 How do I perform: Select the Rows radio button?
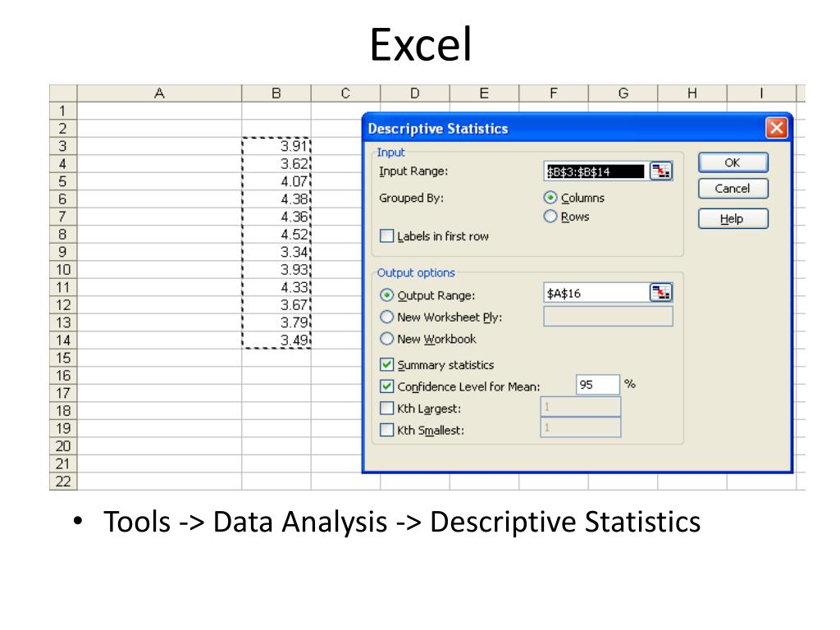tap(550, 217)
